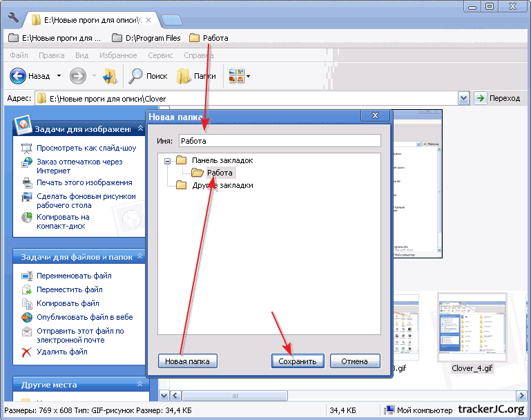Select the Другие закладки folder
531x420 pixels.
click(x=222, y=185)
